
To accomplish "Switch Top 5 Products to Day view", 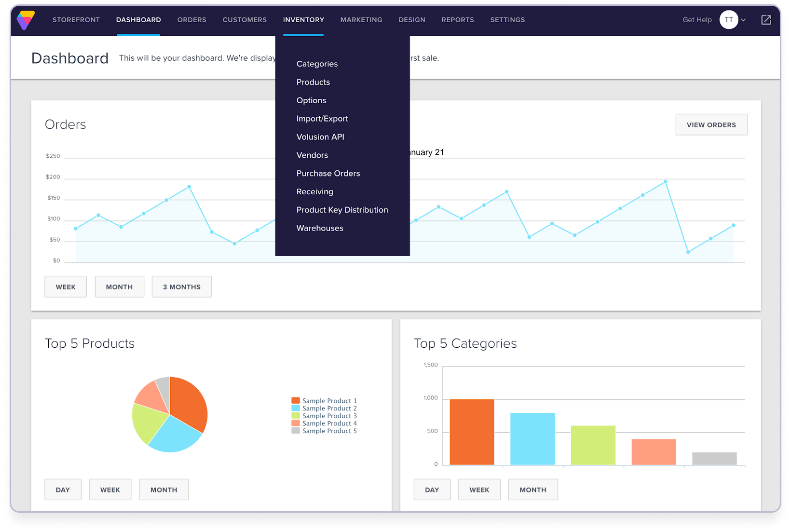I will point(63,489).
